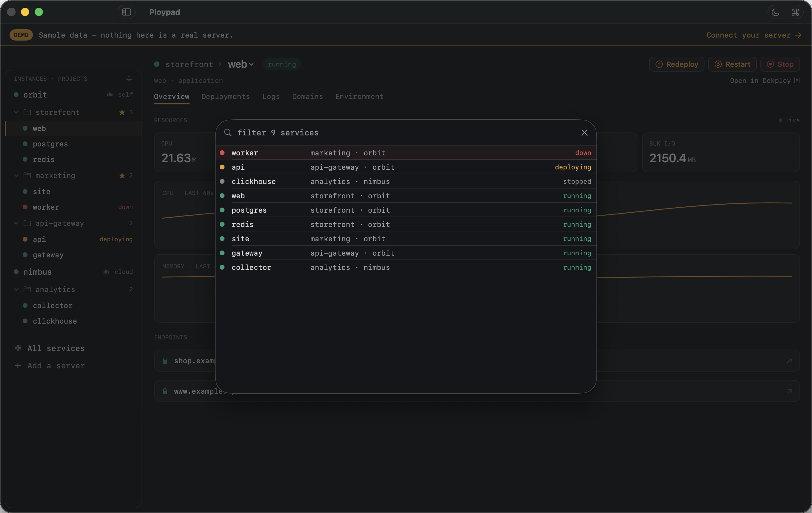Switch theme with the moon icon
812x513 pixels.
coord(775,12)
